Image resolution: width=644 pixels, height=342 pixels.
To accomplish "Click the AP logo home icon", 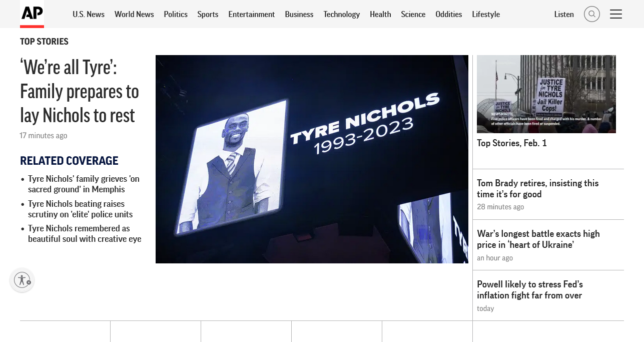I will [x=32, y=14].
